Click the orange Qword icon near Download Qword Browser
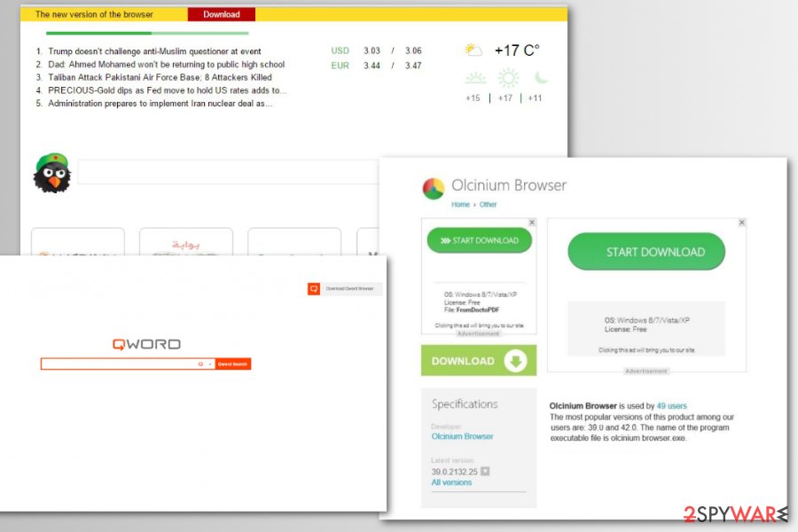Screen dimensions: 798x532 314,289
